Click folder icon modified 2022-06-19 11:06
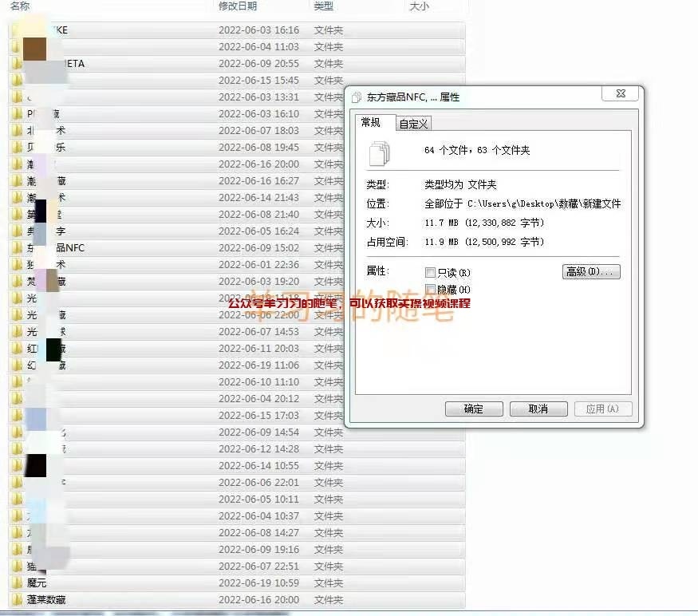 [x=18, y=365]
